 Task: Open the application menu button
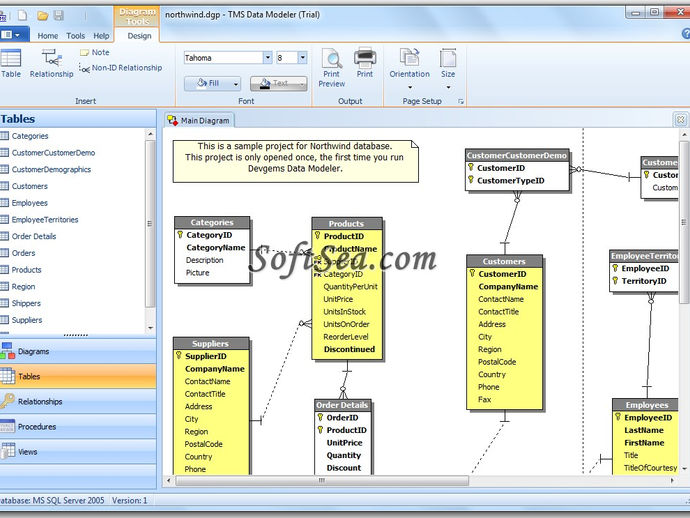[x=13, y=34]
